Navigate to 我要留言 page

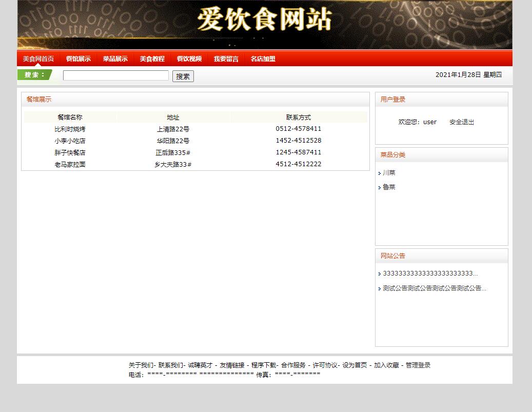point(226,58)
